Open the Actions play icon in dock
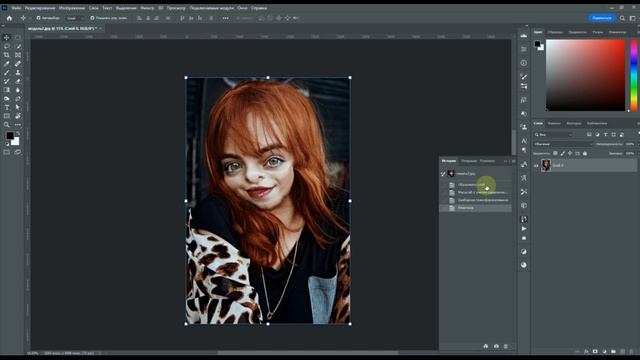The height and width of the screenshot is (360, 640). coord(524,229)
